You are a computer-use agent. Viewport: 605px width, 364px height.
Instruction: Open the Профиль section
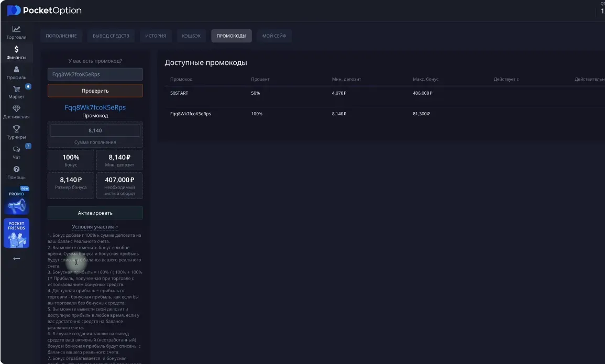click(x=16, y=72)
